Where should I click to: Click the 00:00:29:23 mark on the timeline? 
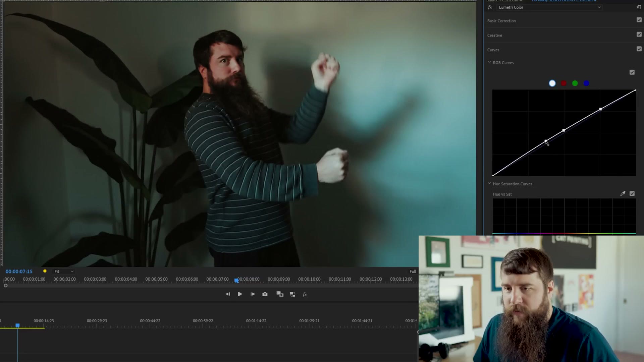click(x=97, y=321)
